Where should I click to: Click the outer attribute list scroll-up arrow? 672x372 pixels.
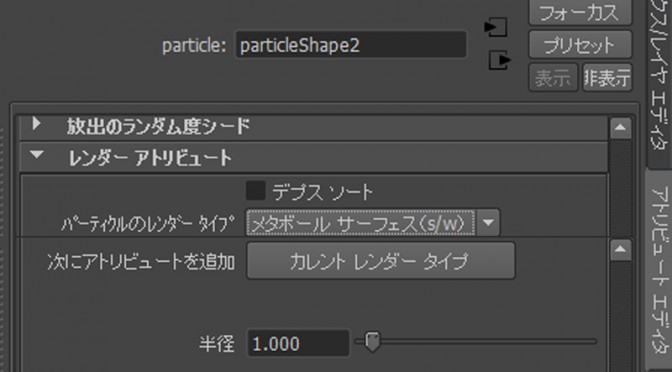click(x=621, y=128)
